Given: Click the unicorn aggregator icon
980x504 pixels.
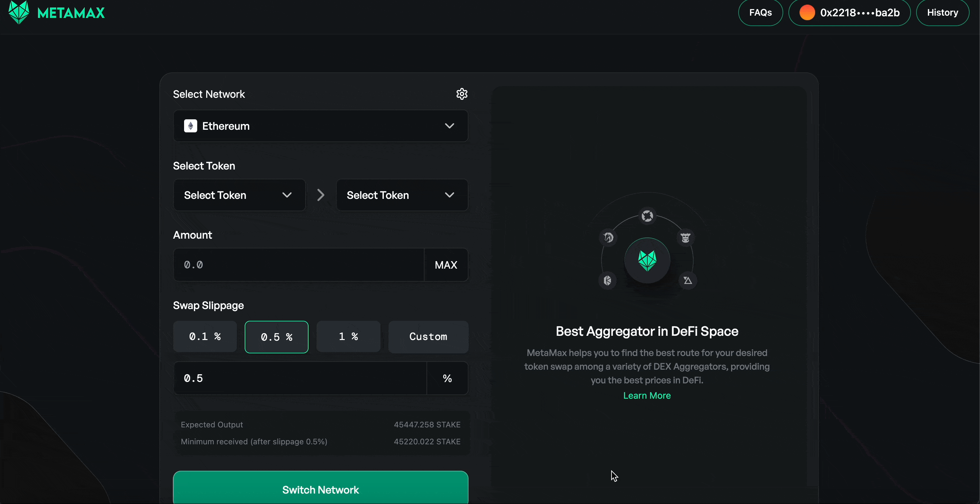Looking at the screenshot, I should click(x=608, y=238).
